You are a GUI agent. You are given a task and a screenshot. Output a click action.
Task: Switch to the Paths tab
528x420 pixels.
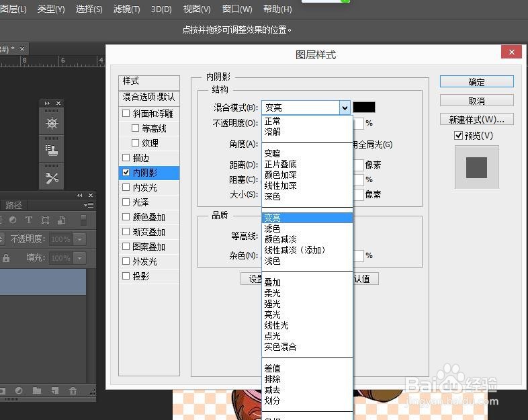13,205
